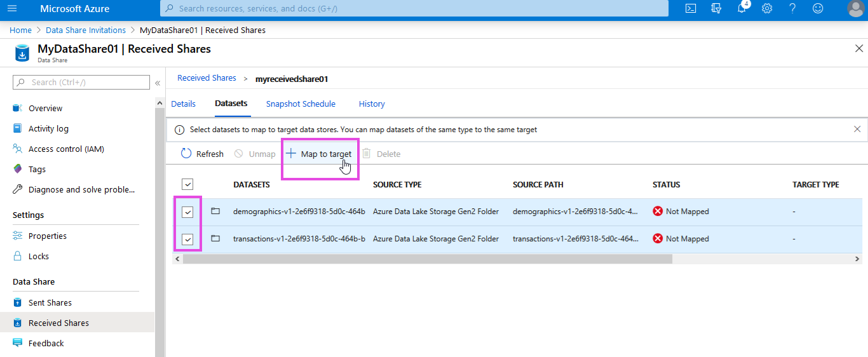The width and height of the screenshot is (868, 357).
Task: Click the Sent Shares icon
Action: click(18, 302)
